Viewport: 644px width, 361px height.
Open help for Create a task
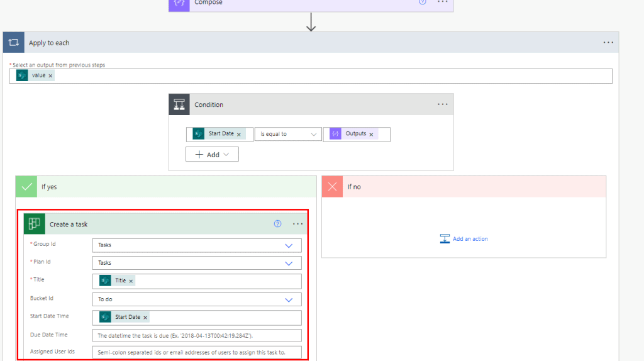coord(277,224)
